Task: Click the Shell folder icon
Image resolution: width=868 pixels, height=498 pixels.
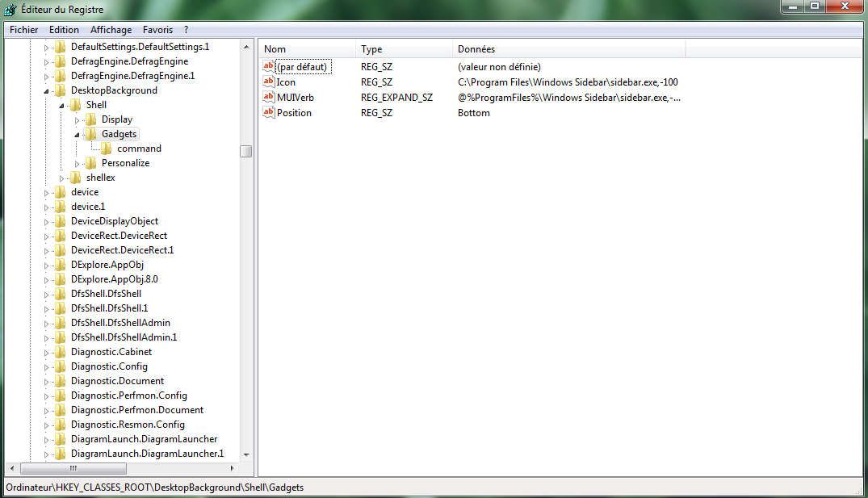Action: coord(76,105)
